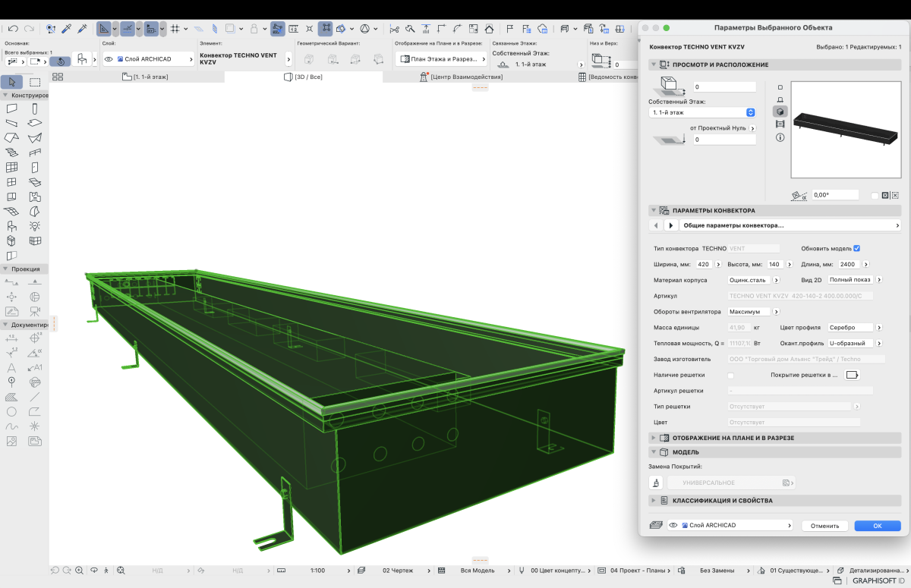Uncheck the Обновить модель checkbox

tap(856, 248)
